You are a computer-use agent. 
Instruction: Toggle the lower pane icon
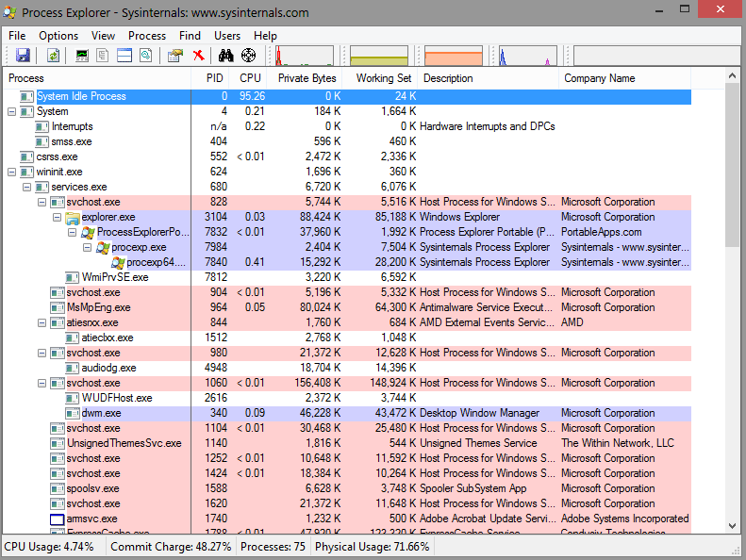(x=124, y=56)
